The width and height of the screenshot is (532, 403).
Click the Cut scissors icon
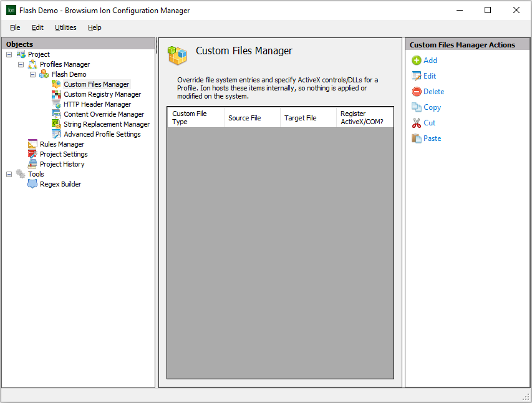coord(416,123)
